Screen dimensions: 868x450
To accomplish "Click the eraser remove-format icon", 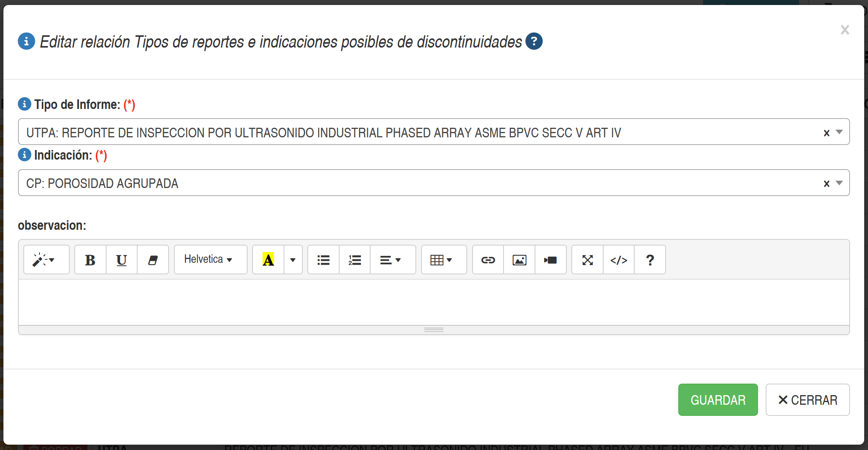I will point(153,260).
